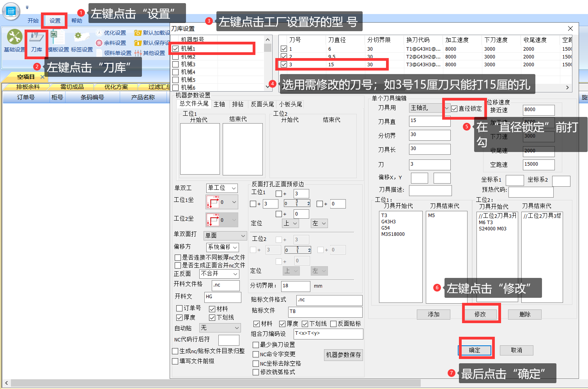Select 优化方案 tab
This screenshot has height=389, width=588.
click(x=116, y=87)
